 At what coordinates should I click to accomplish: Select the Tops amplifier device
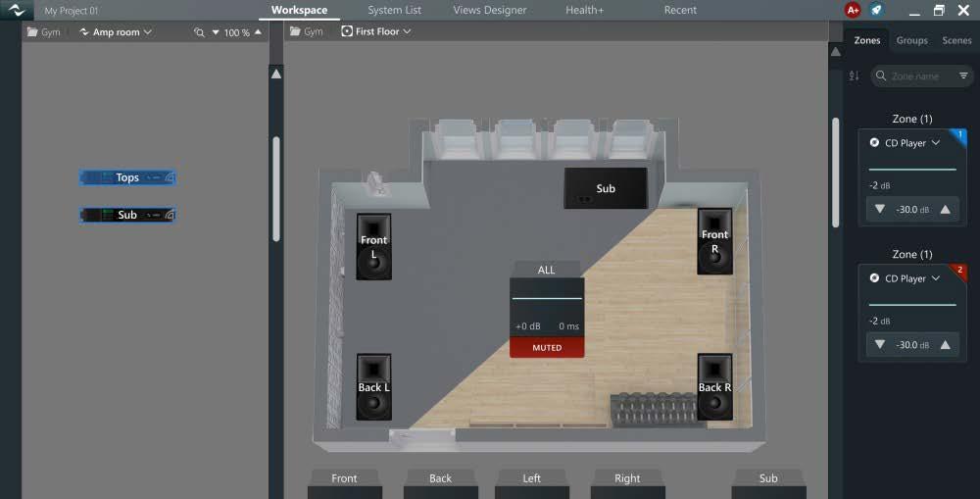coord(127,177)
